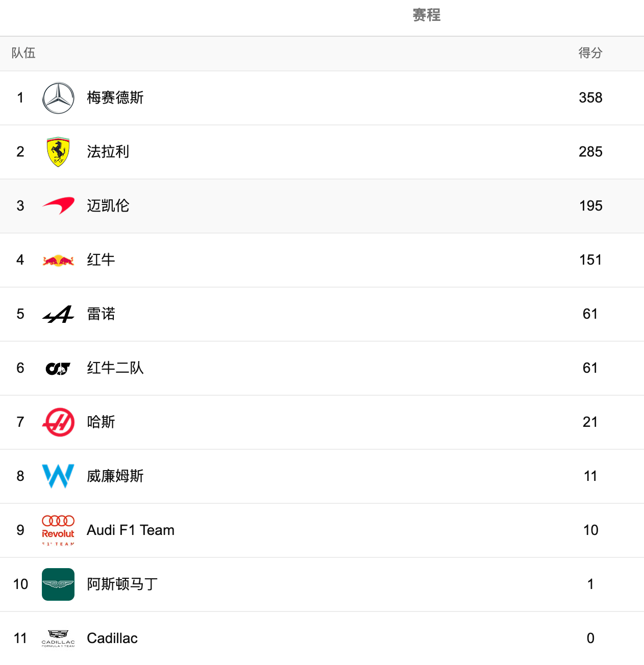Click the Red Bull logo
Screen dimensions: 644x665
pyautogui.click(x=58, y=261)
